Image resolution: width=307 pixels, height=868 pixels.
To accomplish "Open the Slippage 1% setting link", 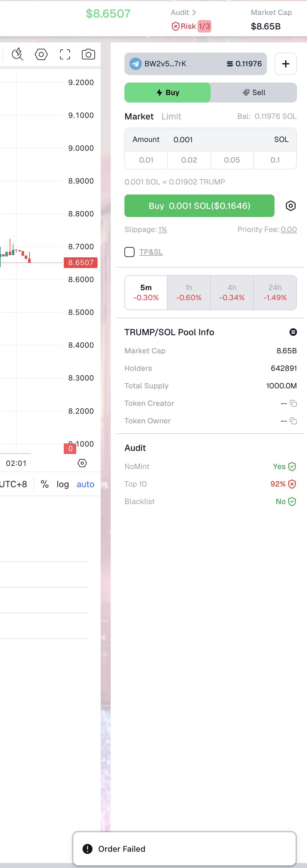I will pyautogui.click(x=163, y=230).
